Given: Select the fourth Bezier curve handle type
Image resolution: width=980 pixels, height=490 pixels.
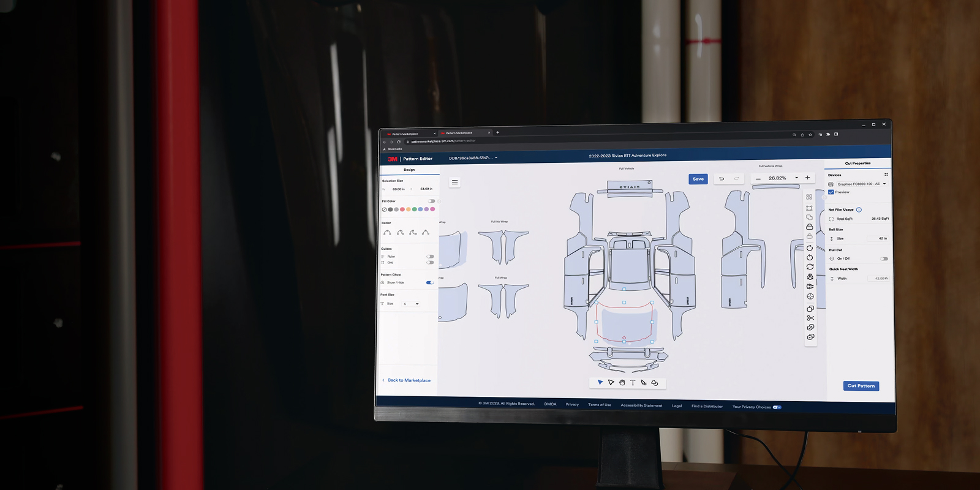Looking at the screenshot, I should (x=426, y=232).
